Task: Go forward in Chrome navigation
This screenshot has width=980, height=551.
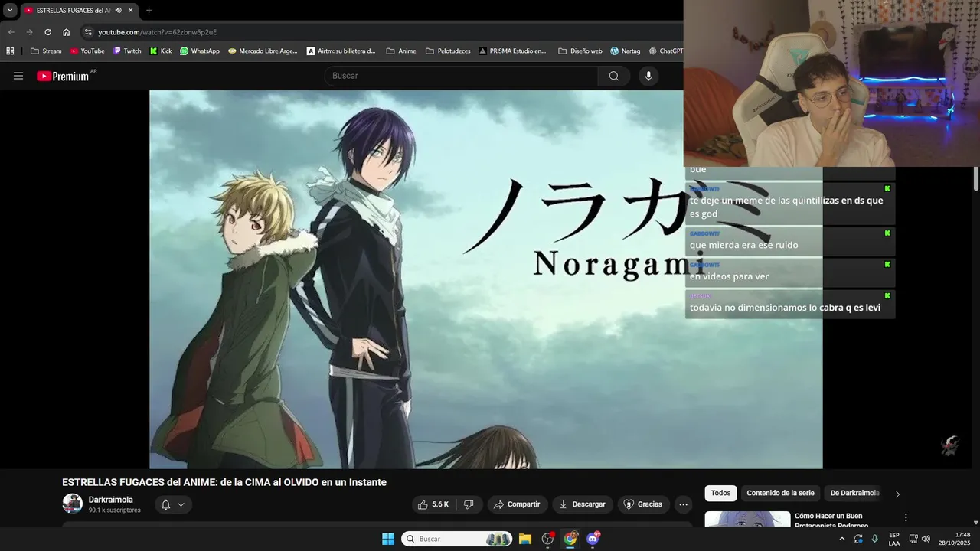Action: pos(29,32)
